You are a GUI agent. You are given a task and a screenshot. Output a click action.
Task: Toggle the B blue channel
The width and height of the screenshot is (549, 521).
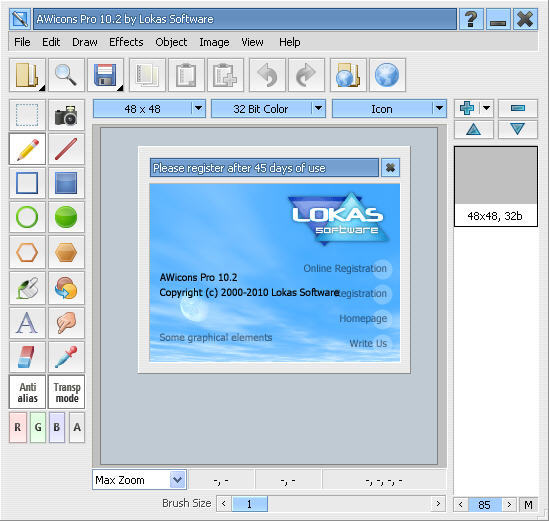pos(57,427)
